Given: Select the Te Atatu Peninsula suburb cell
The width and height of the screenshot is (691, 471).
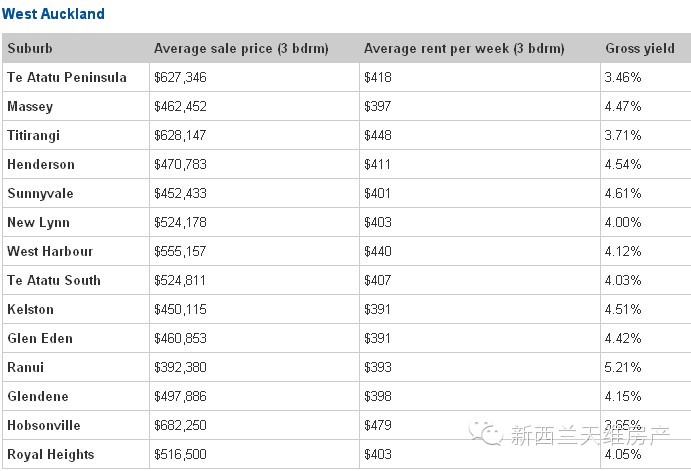Looking at the screenshot, I should [x=76, y=77].
